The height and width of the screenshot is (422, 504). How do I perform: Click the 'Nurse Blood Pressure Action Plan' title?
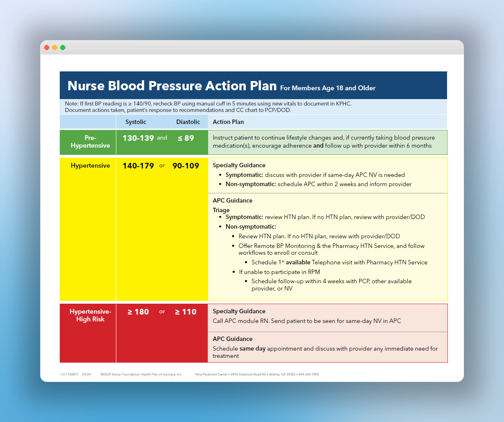[x=172, y=86]
